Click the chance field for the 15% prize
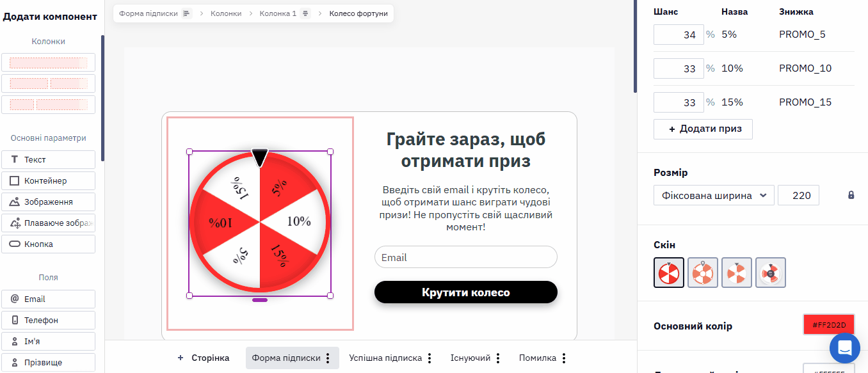 click(x=679, y=102)
